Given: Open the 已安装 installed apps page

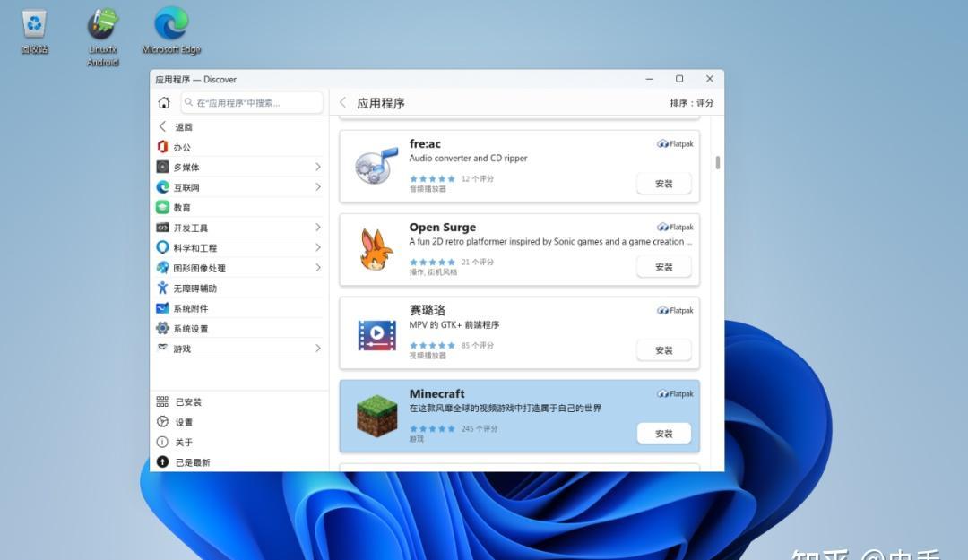Looking at the screenshot, I should (x=239, y=402).
